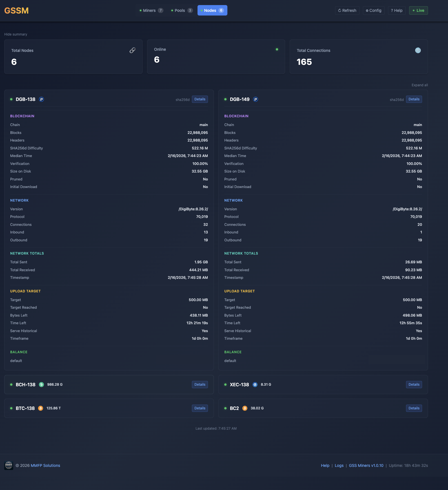Viewport: 448px width, 490px height.
Task: Click DGB-138 Inbound value 13
Action: point(206,232)
